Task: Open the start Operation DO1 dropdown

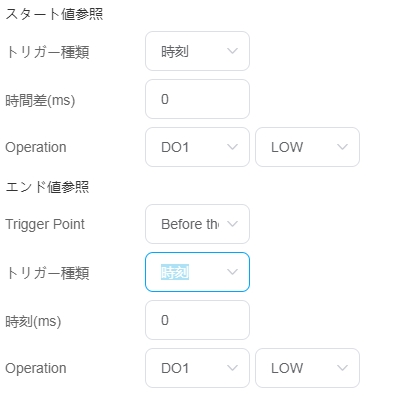Action: 197,147
